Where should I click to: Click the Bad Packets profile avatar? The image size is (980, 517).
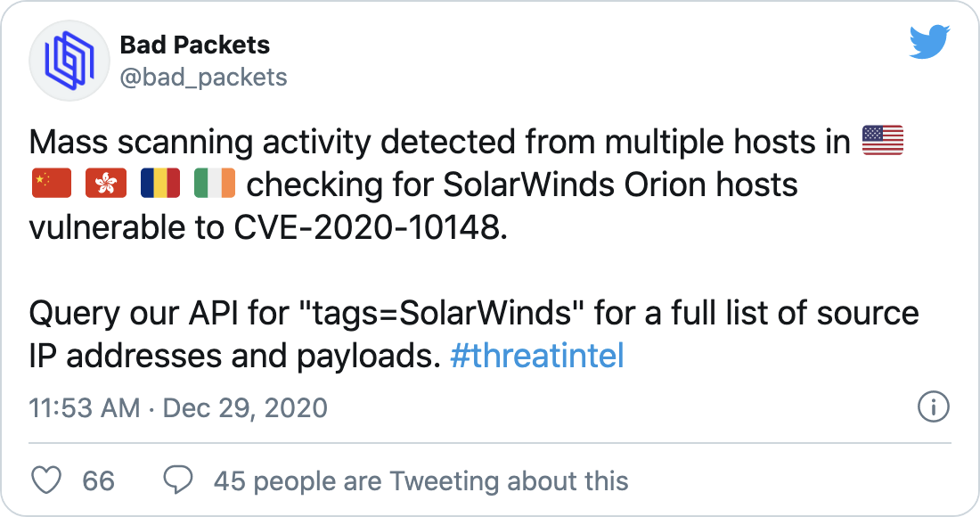(x=69, y=62)
